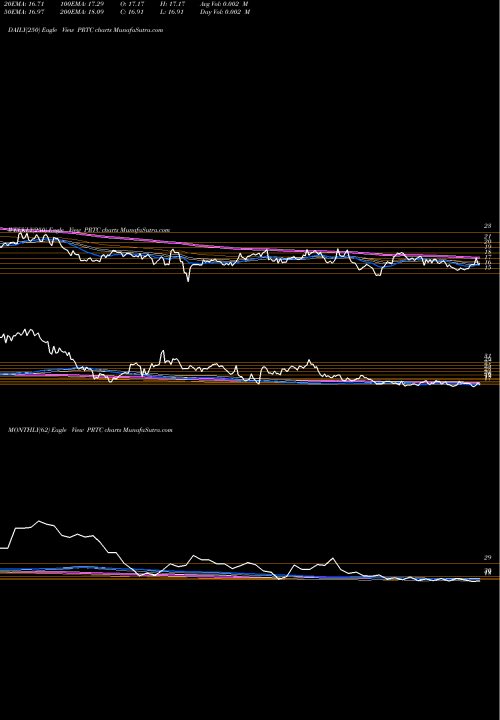The width and height of the screenshot is (500, 720).
Task: Click the open price O: 17.17
Action: coord(132,4)
